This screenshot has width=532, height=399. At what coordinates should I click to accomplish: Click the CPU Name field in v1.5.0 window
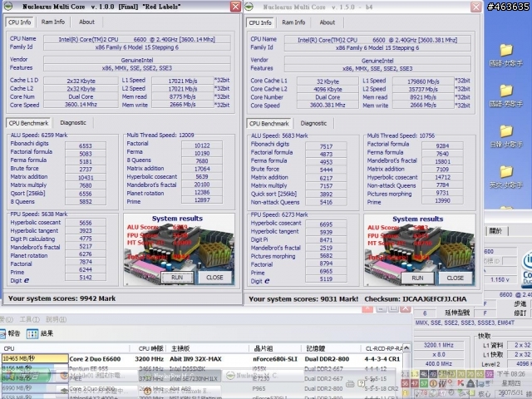click(x=377, y=40)
